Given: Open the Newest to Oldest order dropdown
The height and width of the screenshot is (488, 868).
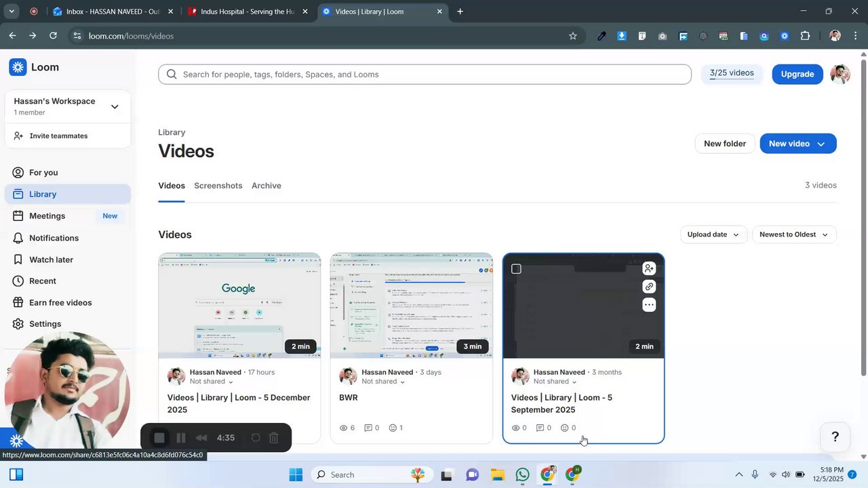Looking at the screenshot, I should (x=794, y=235).
